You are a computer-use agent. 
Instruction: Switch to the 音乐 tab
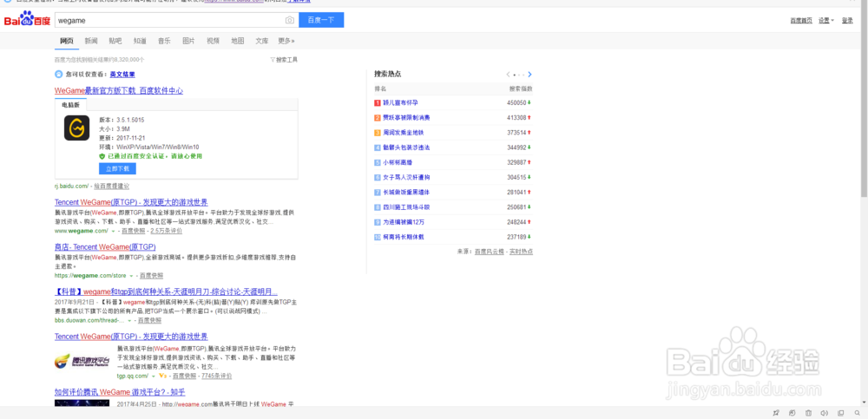click(x=164, y=41)
